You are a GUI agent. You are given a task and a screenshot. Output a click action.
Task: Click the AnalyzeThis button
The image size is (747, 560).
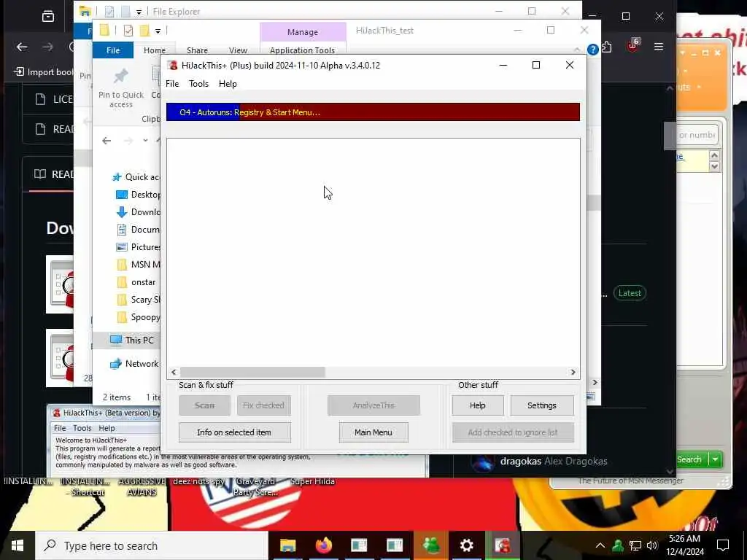click(x=373, y=405)
